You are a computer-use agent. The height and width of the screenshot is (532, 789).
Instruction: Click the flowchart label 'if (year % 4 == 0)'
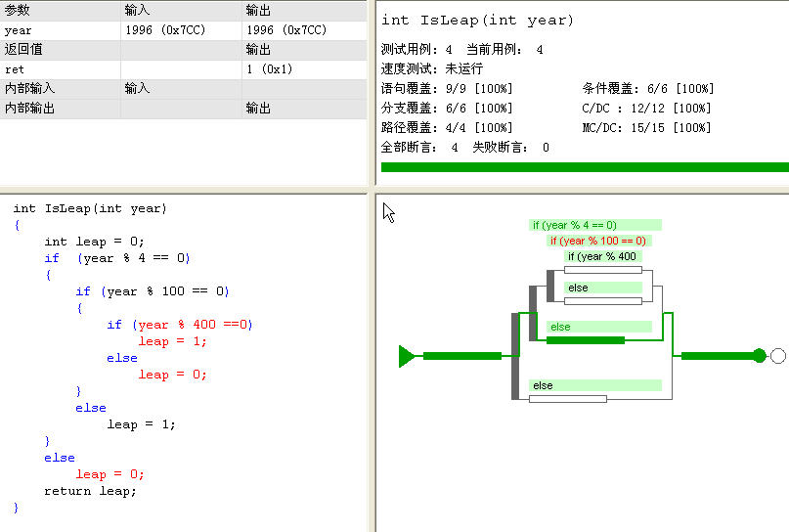point(574,225)
